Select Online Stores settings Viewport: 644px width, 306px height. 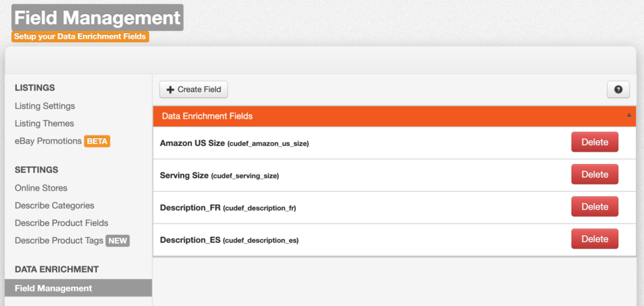(41, 188)
